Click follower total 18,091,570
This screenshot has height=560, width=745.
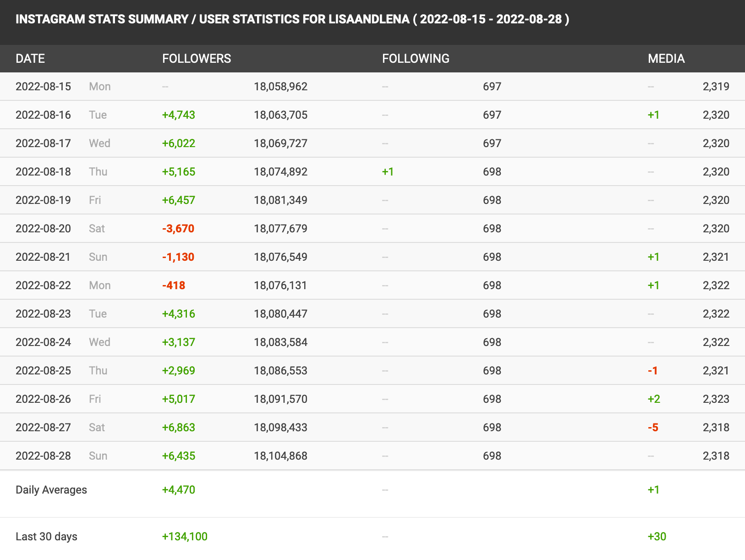click(281, 399)
